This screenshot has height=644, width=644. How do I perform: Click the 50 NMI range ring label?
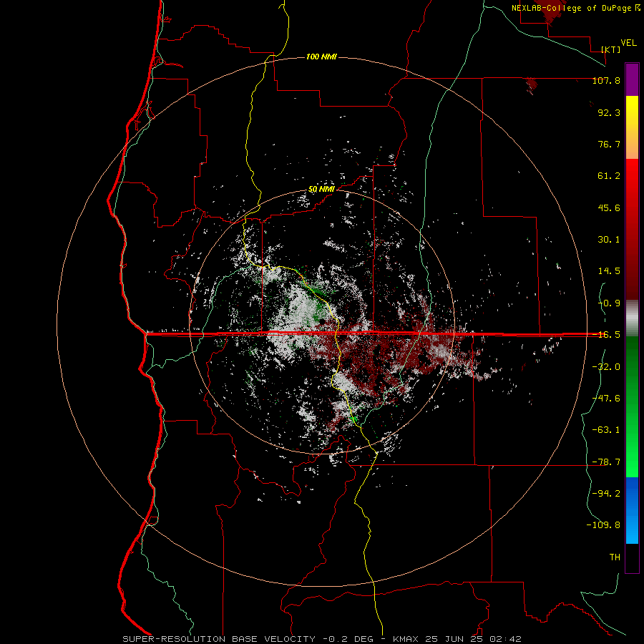(321, 189)
